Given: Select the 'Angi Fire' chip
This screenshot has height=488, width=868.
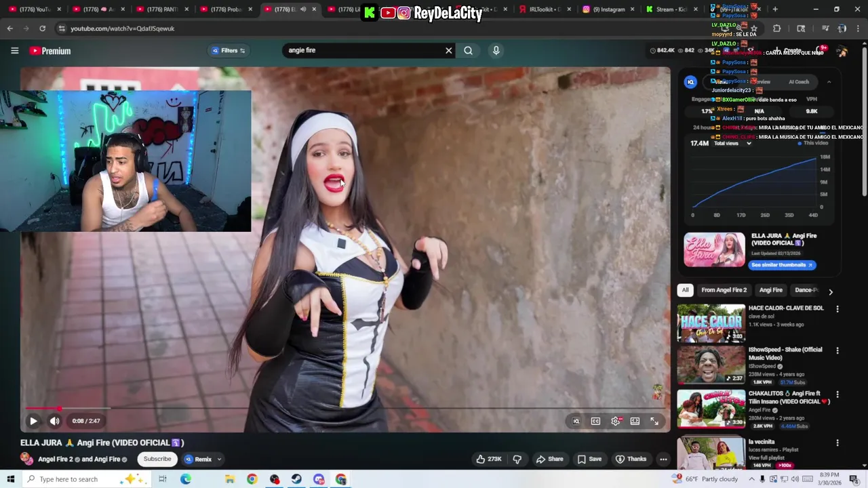Looking at the screenshot, I should 770,290.
